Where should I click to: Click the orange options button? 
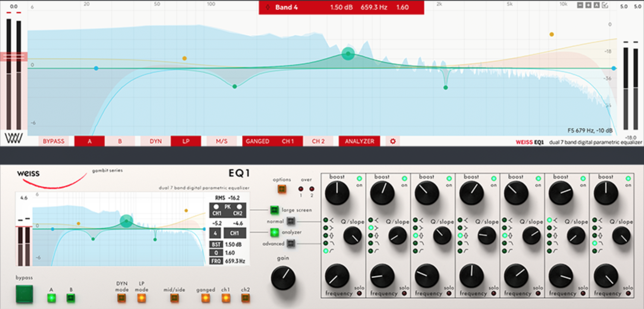pos(282,189)
